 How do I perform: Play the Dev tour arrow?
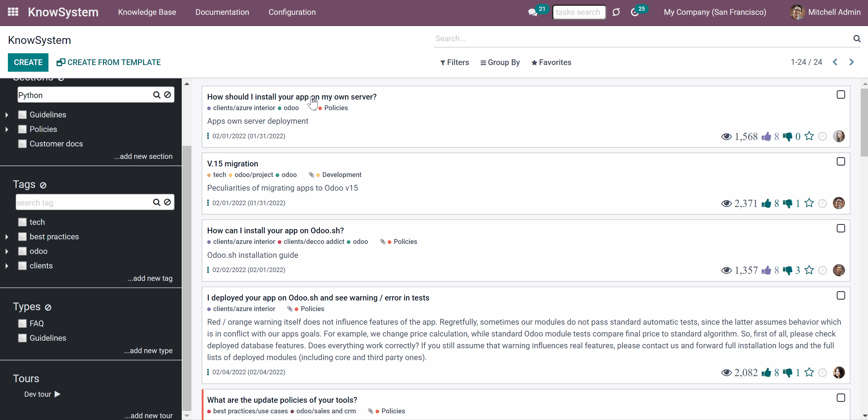click(x=58, y=394)
